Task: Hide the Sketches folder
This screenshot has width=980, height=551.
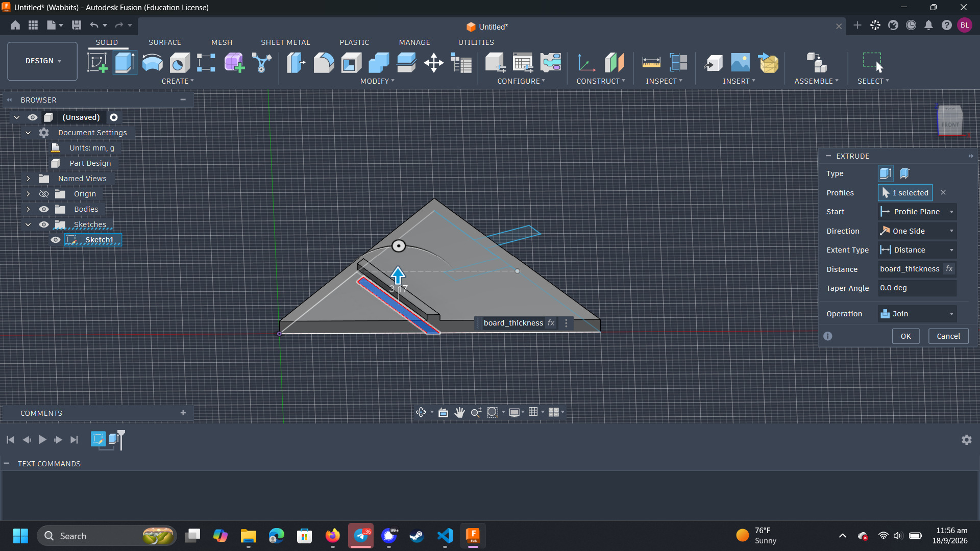Action: point(44,224)
